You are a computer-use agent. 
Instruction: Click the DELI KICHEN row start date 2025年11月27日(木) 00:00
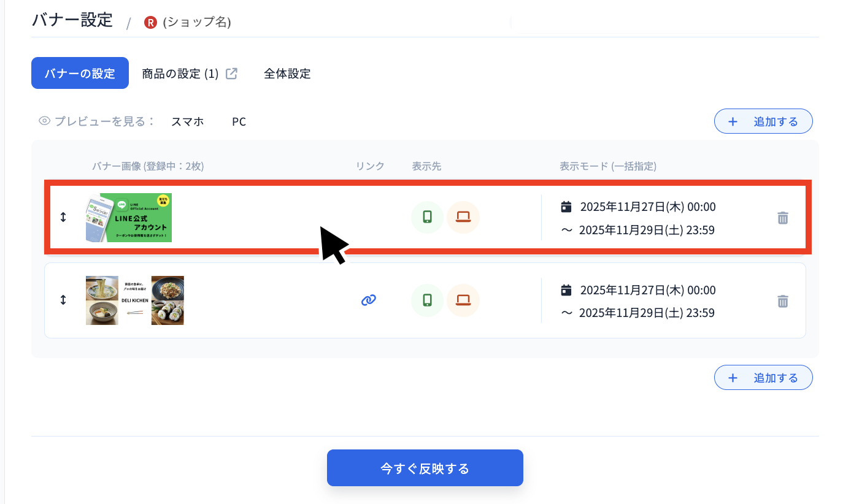click(648, 289)
